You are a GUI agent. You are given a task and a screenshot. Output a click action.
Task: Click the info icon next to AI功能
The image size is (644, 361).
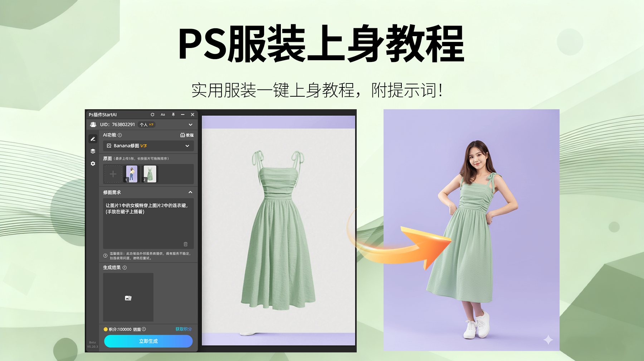[x=120, y=135]
